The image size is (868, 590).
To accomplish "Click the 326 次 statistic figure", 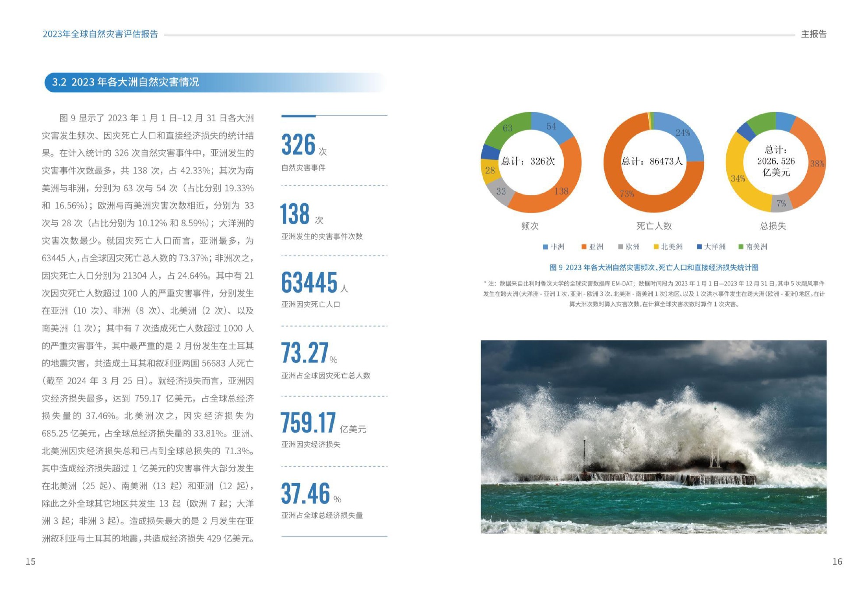I will coord(304,145).
